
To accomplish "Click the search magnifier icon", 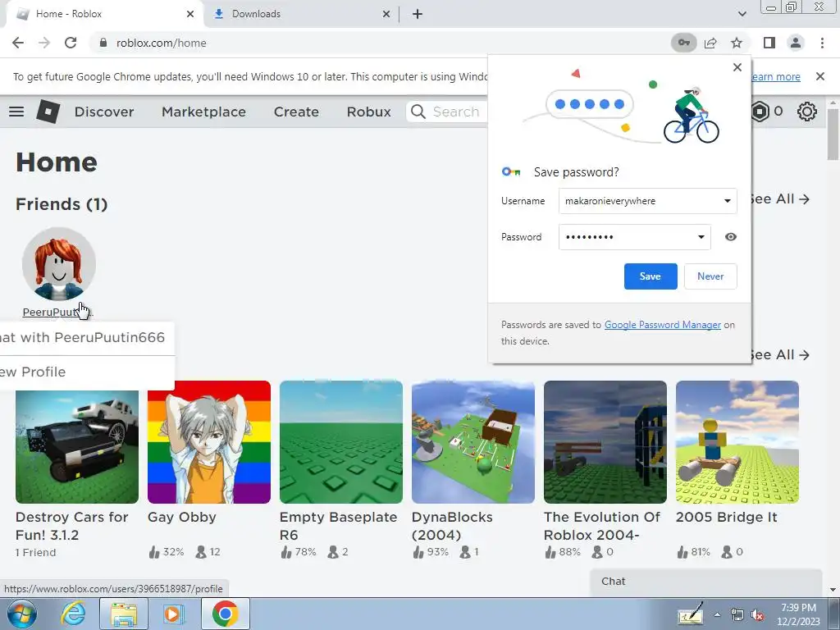I will coord(418,112).
